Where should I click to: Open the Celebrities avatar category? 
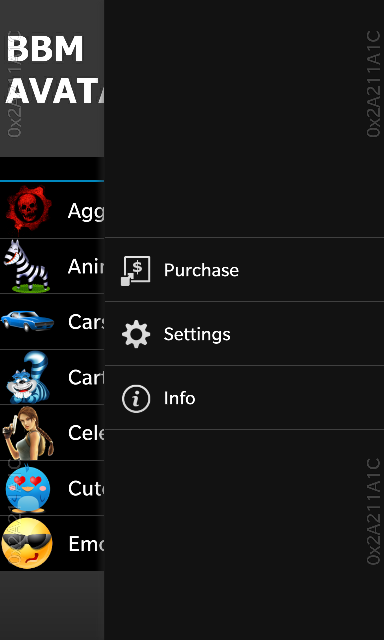point(52,433)
